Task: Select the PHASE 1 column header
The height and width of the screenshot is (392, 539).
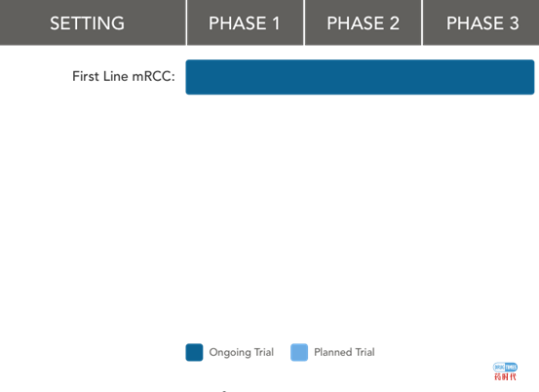Action: tap(245, 23)
